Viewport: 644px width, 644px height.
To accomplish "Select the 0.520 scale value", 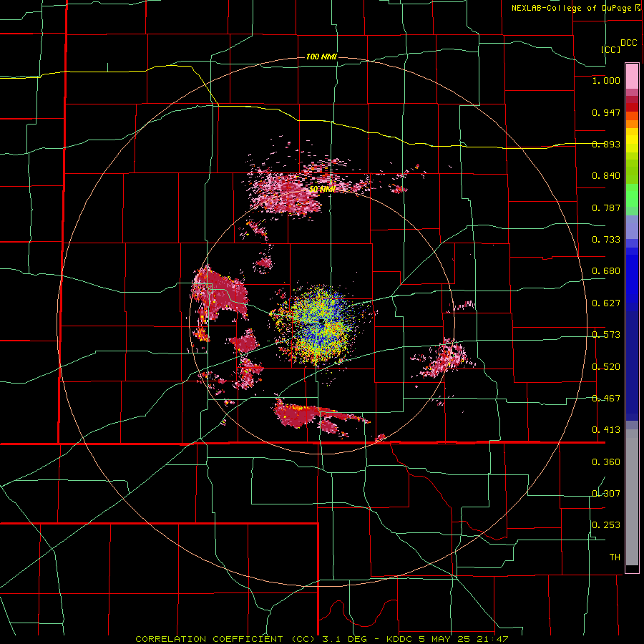I will click(x=606, y=367).
